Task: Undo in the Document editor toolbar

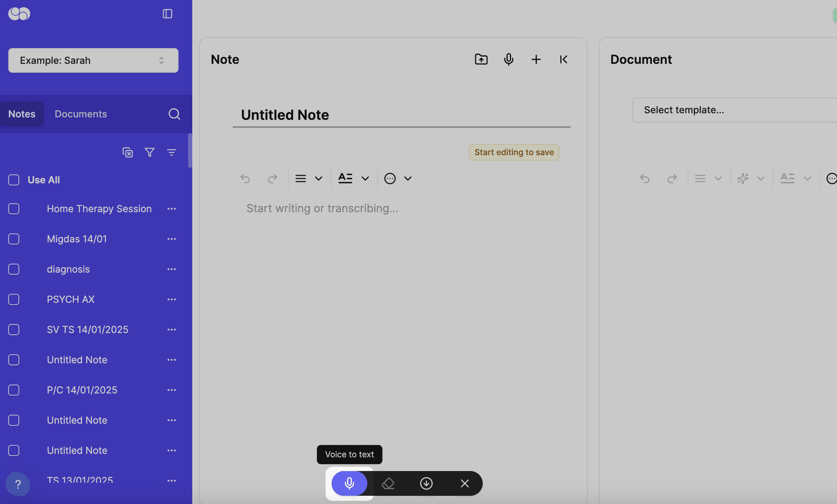Action: [x=645, y=178]
